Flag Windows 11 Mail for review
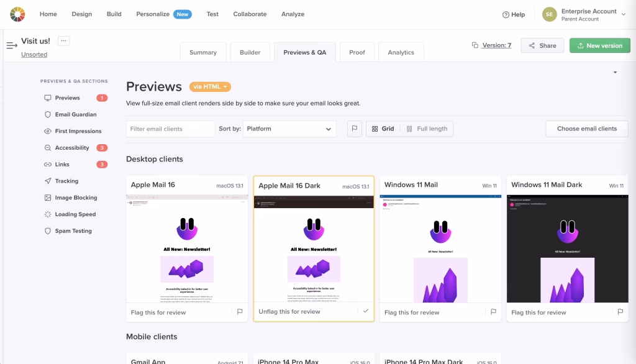Viewport: 636px width, 364px height. point(493,312)
